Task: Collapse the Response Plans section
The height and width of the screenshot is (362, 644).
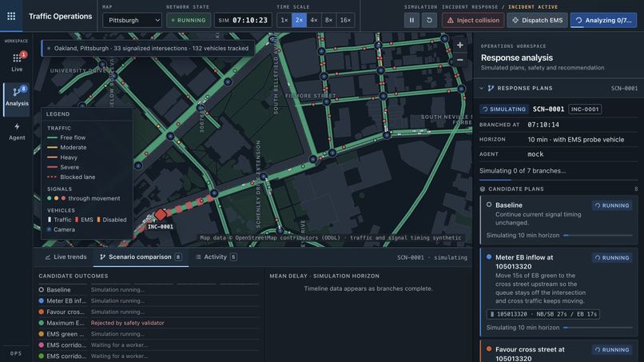Action: (481, 88)
